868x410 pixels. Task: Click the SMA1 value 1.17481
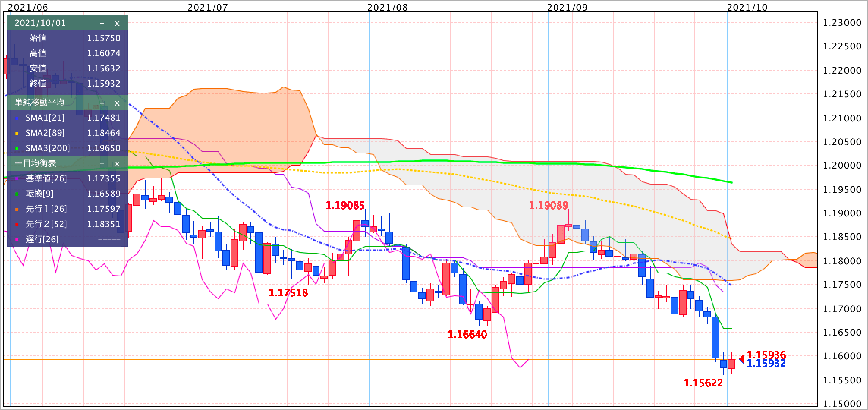(104, 118)
